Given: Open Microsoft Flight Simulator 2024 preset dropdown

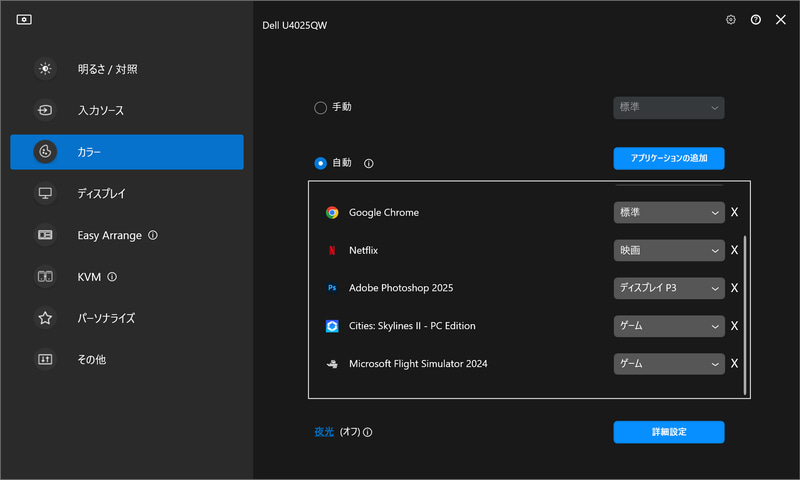Looking at the screenshot, I should point(668,364).
